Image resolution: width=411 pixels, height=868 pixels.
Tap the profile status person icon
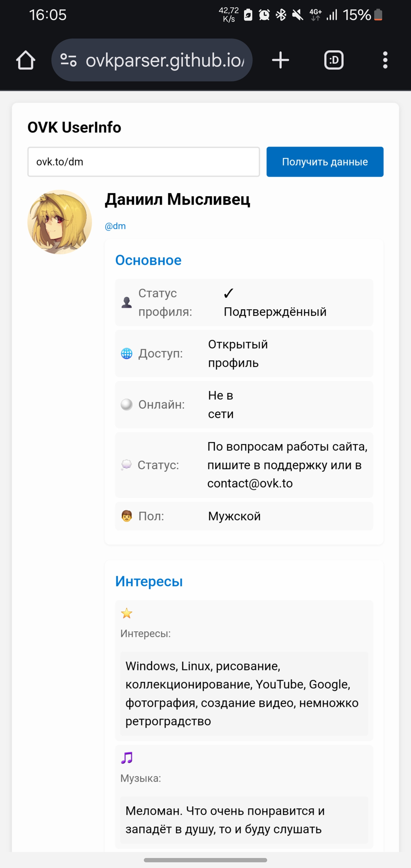click(x=127, y=302)
